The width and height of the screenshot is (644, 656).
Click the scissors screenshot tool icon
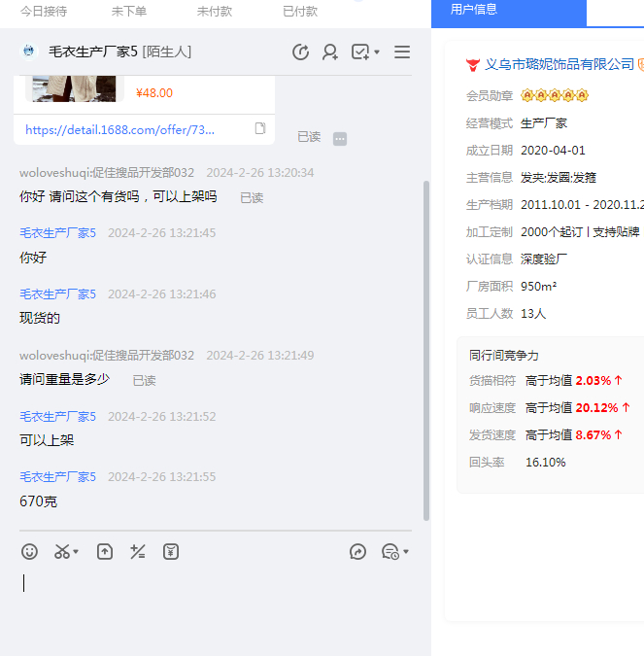[62, 552]
